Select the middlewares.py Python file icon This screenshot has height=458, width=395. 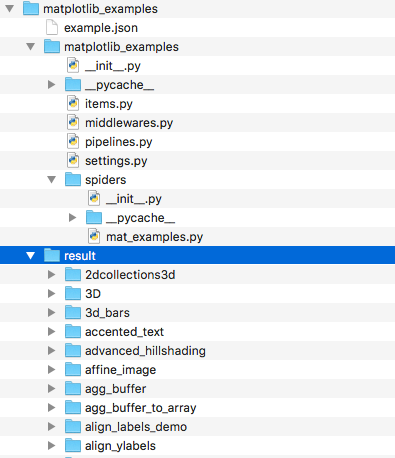coord(73,123)
